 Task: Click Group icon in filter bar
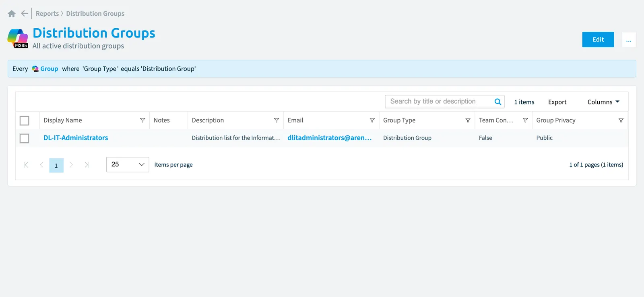[35, 69]
